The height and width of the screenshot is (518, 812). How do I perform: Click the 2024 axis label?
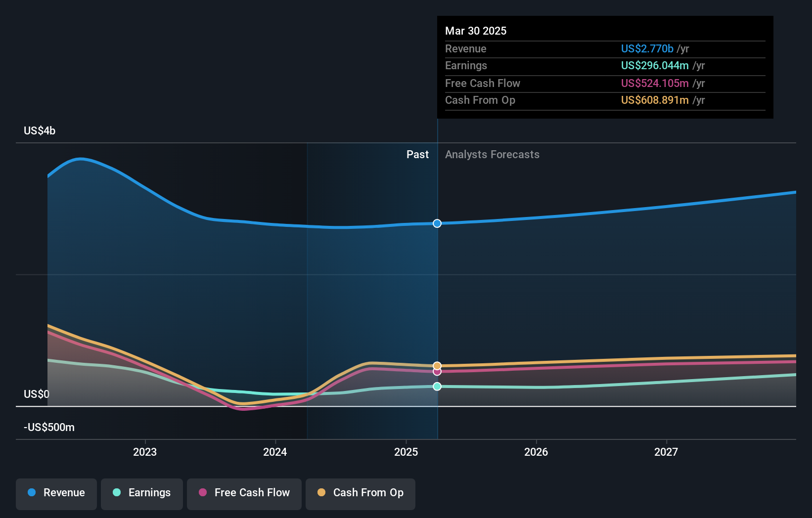point(275,452)
